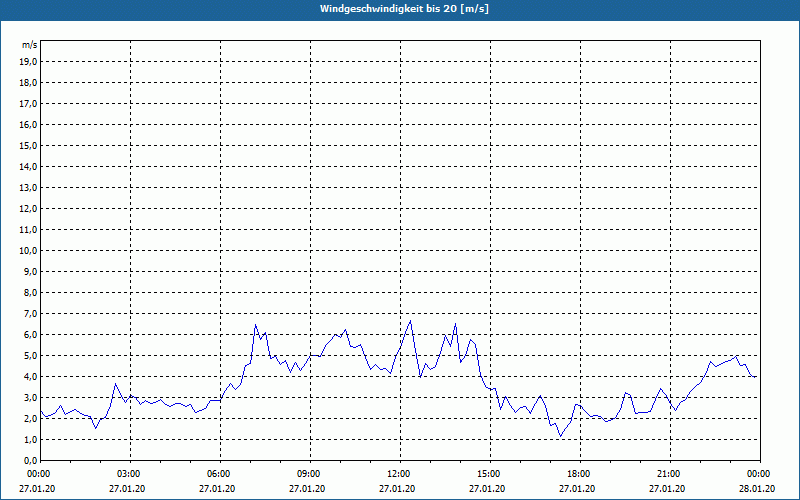Pick the '15,0' y-axis label
Screen dimensions: 800x500
pos(28,145)
